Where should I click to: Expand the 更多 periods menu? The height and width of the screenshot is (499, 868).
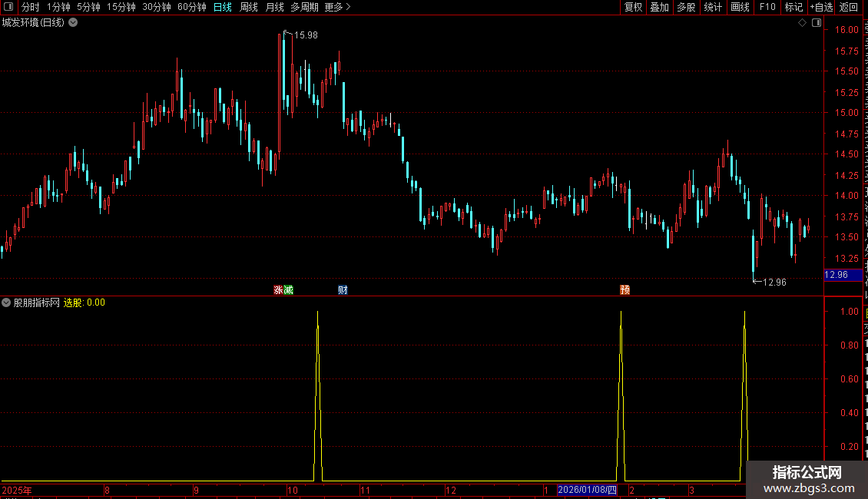(x=337, y=7)
